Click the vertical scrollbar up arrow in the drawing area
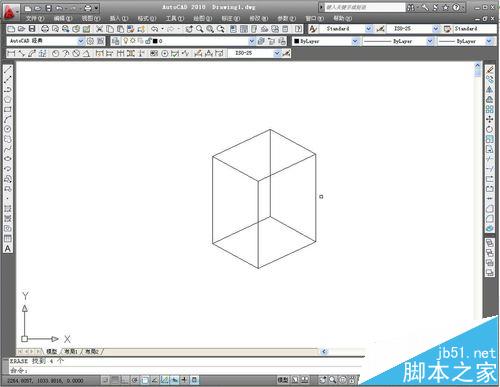This screenshot has height=387, width=500. (x=477, y=66)
